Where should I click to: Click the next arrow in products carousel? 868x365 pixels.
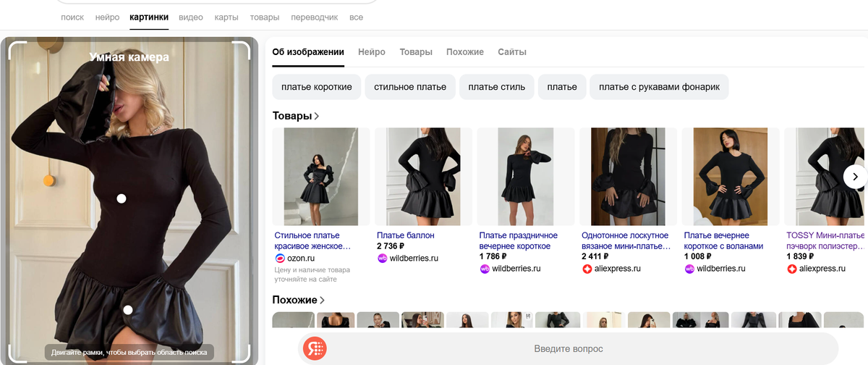point(855,177)
